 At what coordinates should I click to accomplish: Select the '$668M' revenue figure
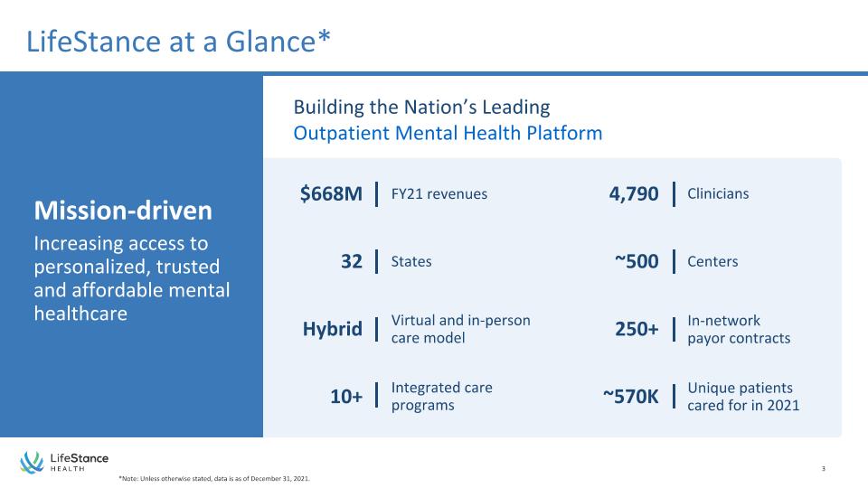click(x=331, y=193)
